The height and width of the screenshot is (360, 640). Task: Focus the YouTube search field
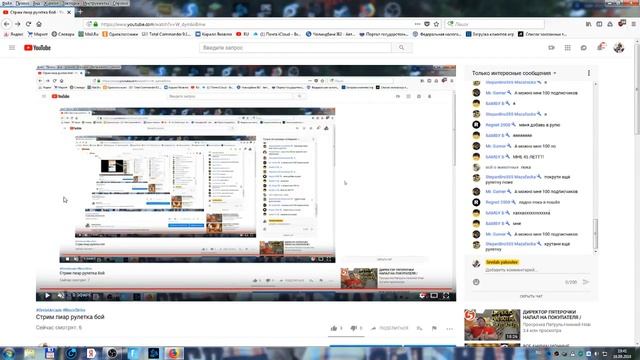click(296, 48)
